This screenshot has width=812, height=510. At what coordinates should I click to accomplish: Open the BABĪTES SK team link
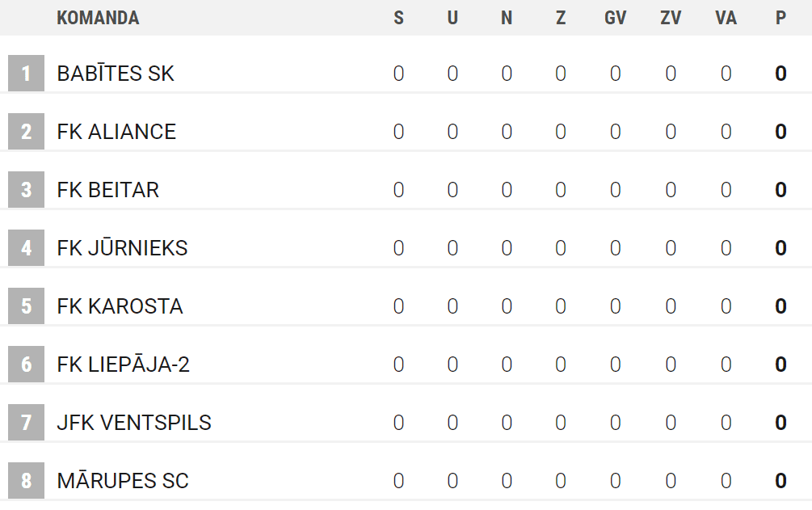pos(116,73)
